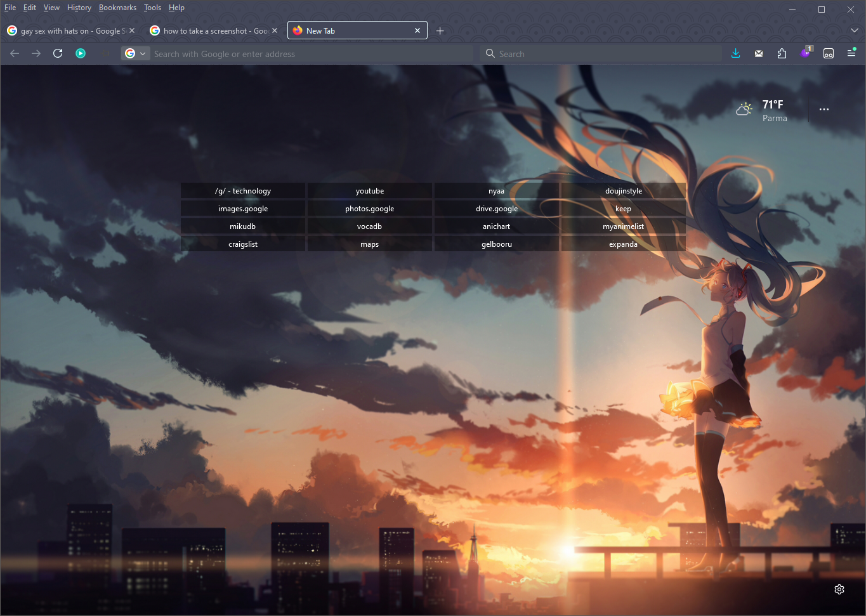Open the anichart shortcut
The width and height of the screenshot is (866, 616).
[x=497, y=226]
